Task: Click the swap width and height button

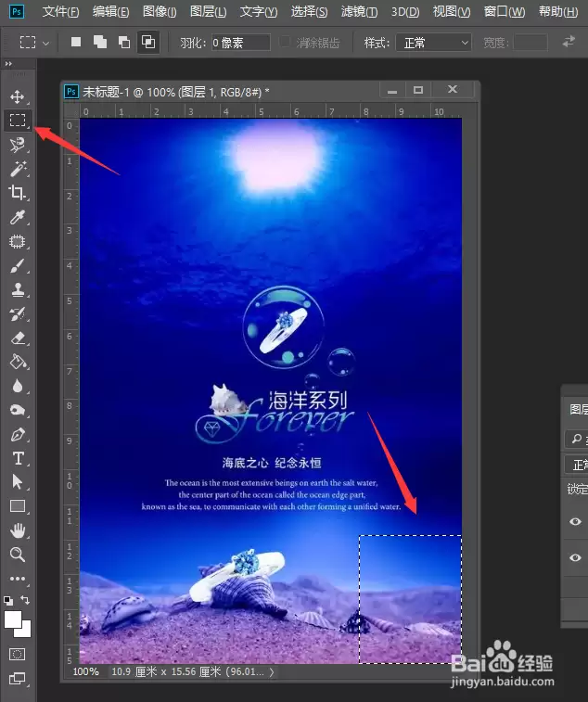Action: point(569,42)
